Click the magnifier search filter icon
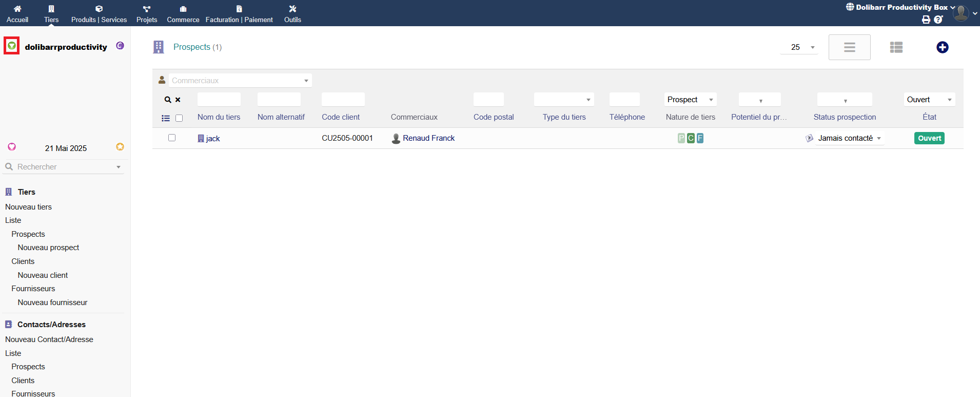 168,100
